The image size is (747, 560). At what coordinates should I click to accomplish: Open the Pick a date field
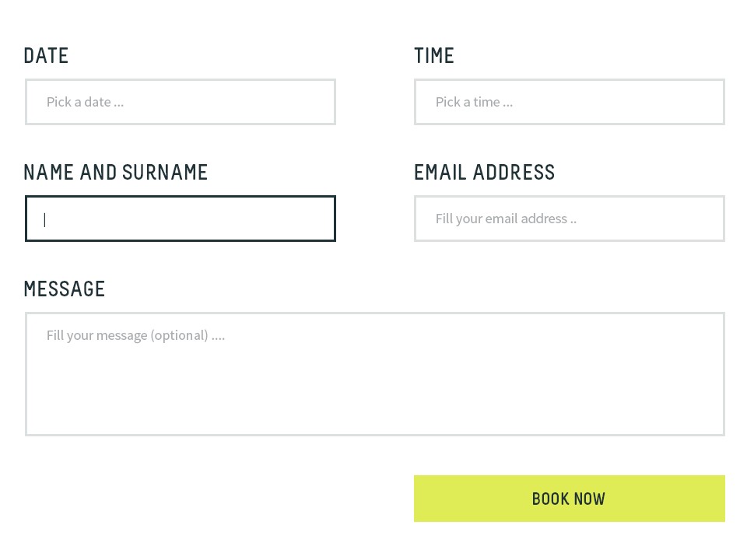181,102
